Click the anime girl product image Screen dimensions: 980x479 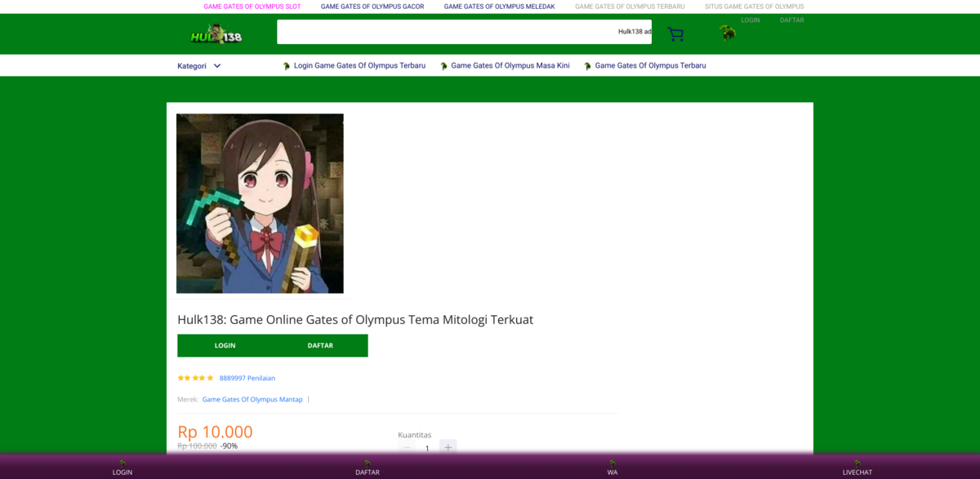[260, 203]
